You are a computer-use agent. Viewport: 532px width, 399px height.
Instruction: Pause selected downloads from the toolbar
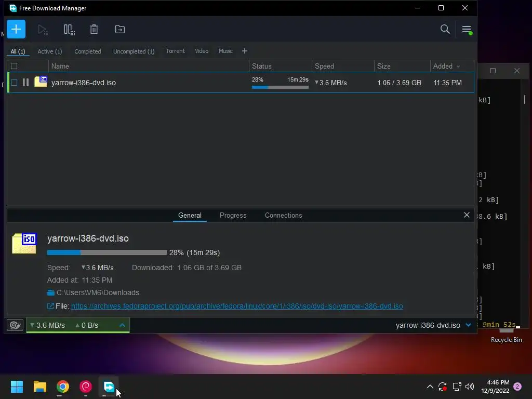coord(69,30)
